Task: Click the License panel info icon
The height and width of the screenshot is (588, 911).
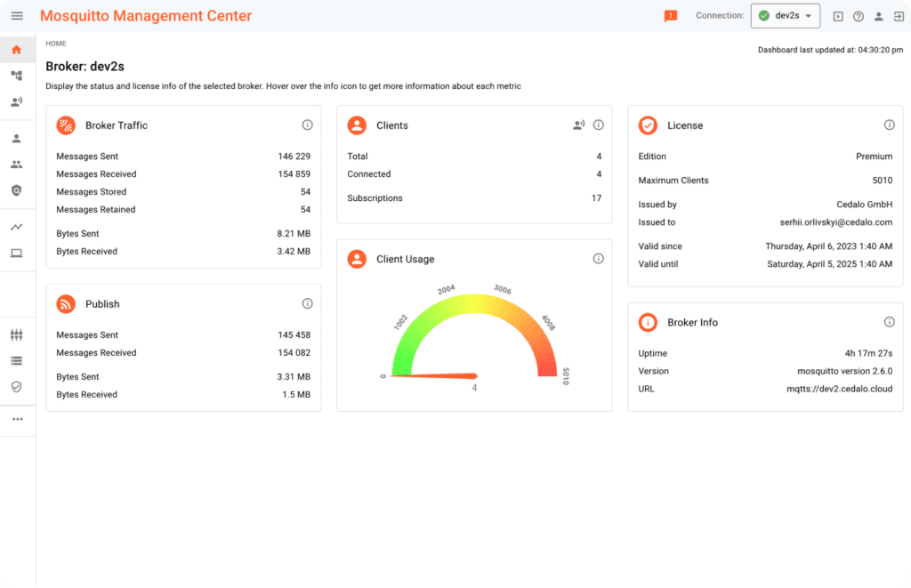Action: point(889,125)
